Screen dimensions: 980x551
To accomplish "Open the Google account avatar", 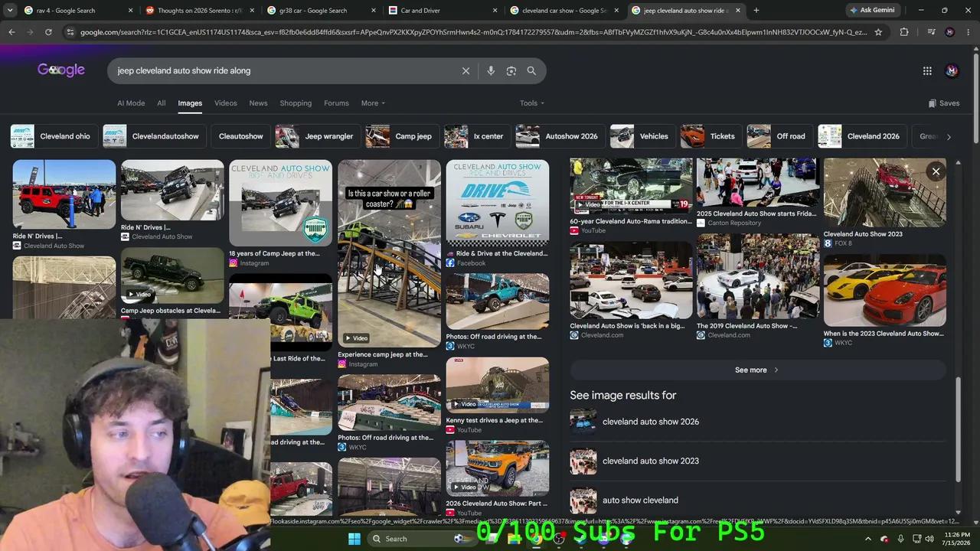I will (x=952, y=70).
